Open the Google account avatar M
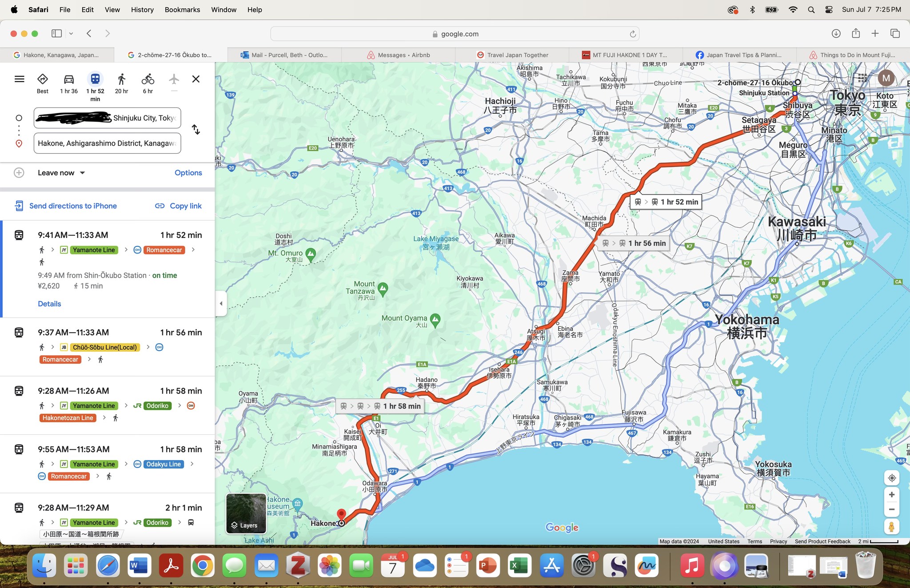 886,79
